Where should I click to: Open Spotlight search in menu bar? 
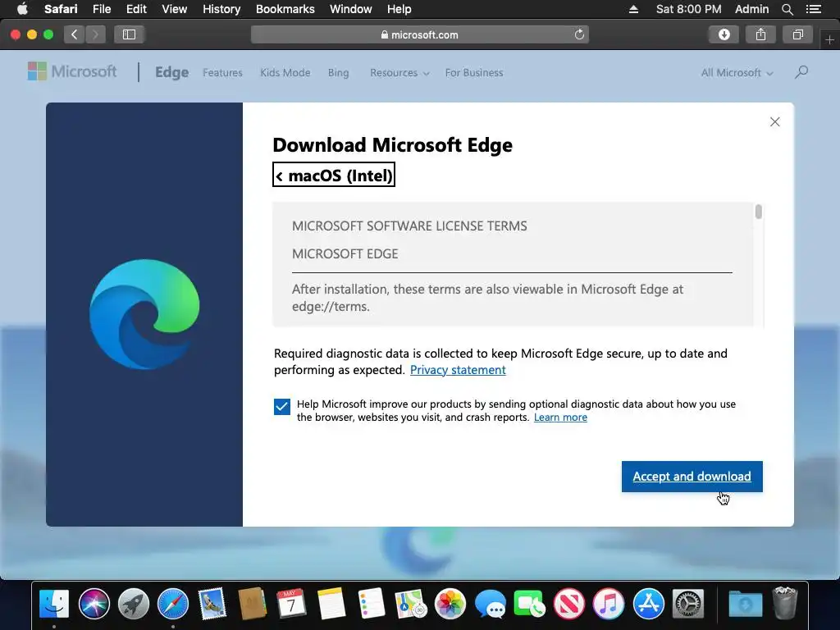point(787,9)
